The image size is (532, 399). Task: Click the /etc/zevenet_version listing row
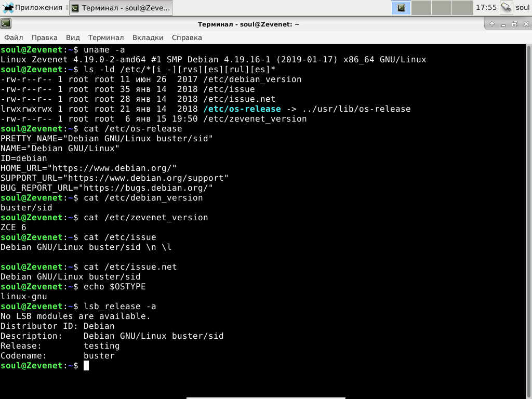pyautogui.click(x=154, y=119)
